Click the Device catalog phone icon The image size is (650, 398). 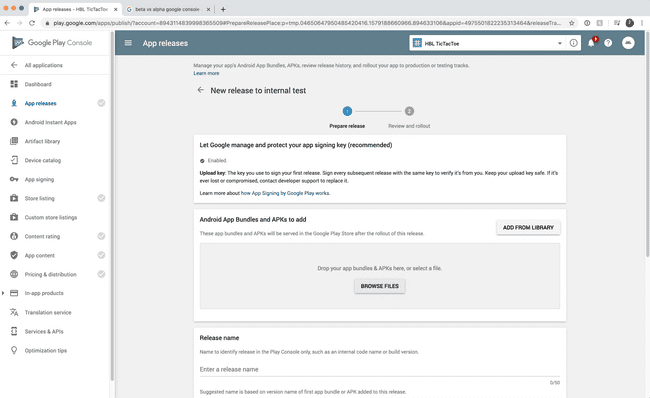pyautogui.click(x=14, y=160)
